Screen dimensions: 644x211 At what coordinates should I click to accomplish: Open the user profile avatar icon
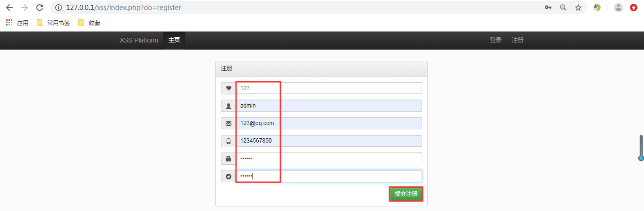click(x=619, y=8)
